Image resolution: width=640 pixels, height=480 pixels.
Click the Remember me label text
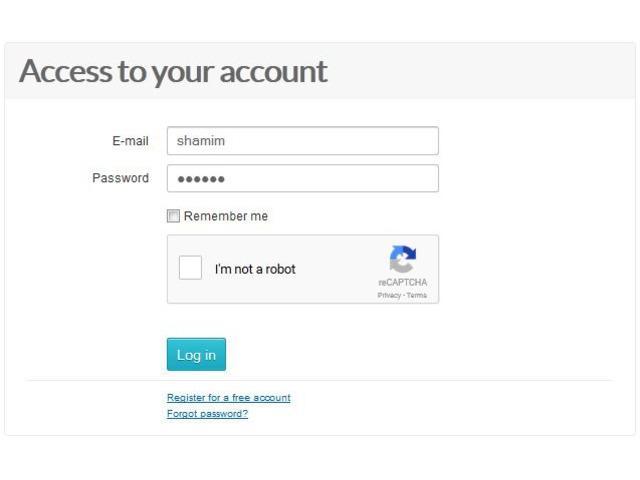[x=226, y=216]
